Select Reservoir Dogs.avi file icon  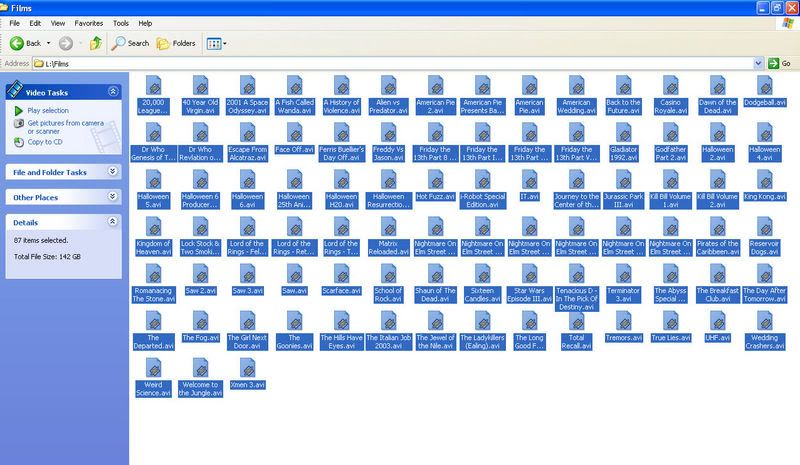[764, 227]
